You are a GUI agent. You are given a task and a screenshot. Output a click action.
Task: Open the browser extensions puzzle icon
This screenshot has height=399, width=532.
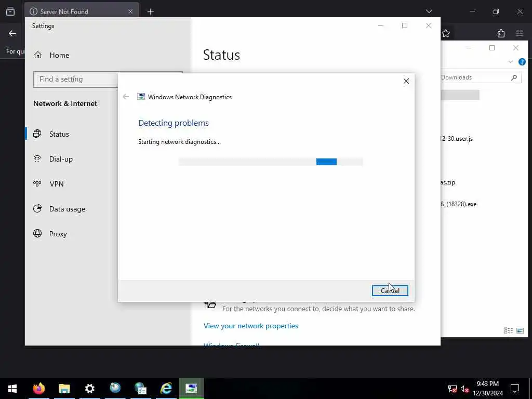501,33
